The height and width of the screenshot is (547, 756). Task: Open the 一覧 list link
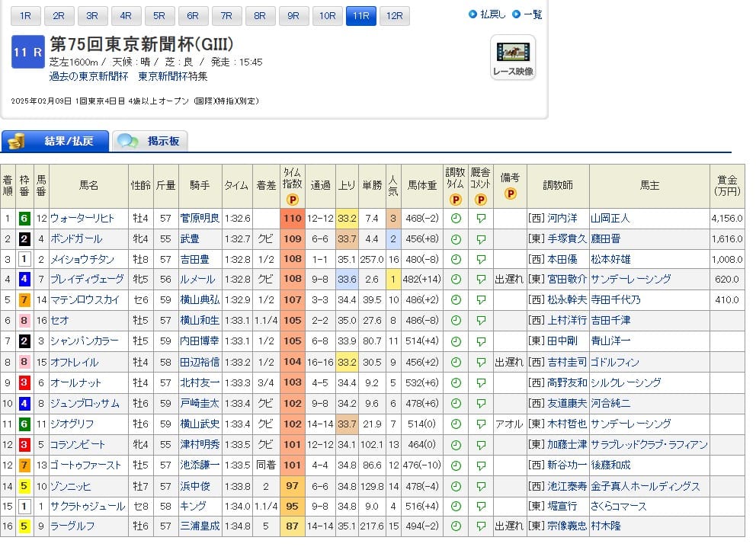(x=527, y=14)
